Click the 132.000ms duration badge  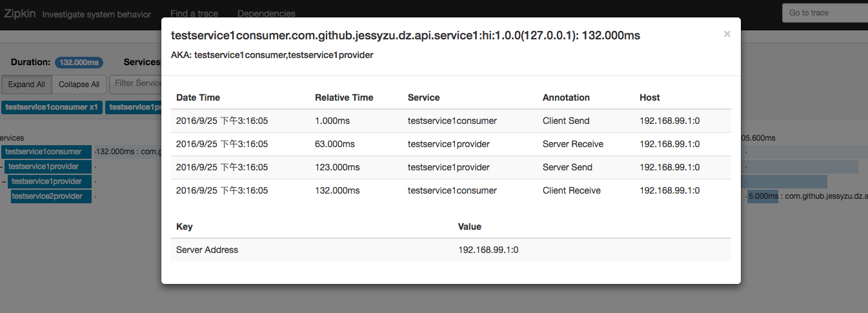coord(79,63)
